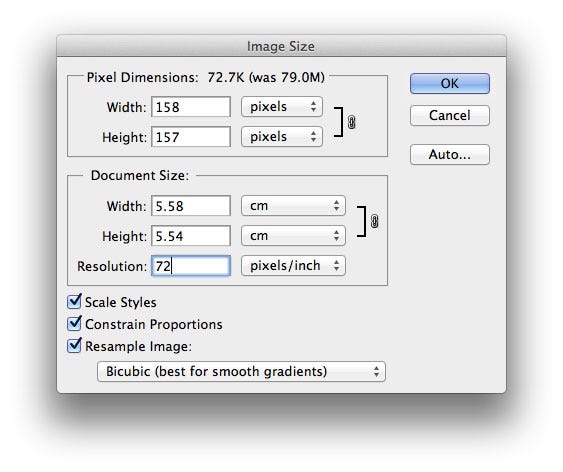Open the pixels/inch resolution units dropdown
The image size is (563, 472).
point(293,266)
